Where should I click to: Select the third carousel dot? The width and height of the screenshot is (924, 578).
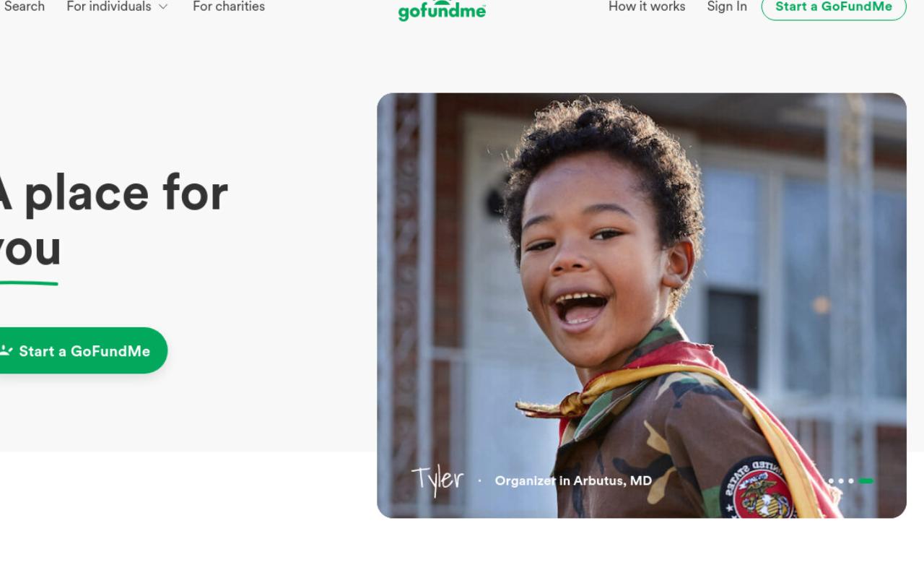(851, 480)
